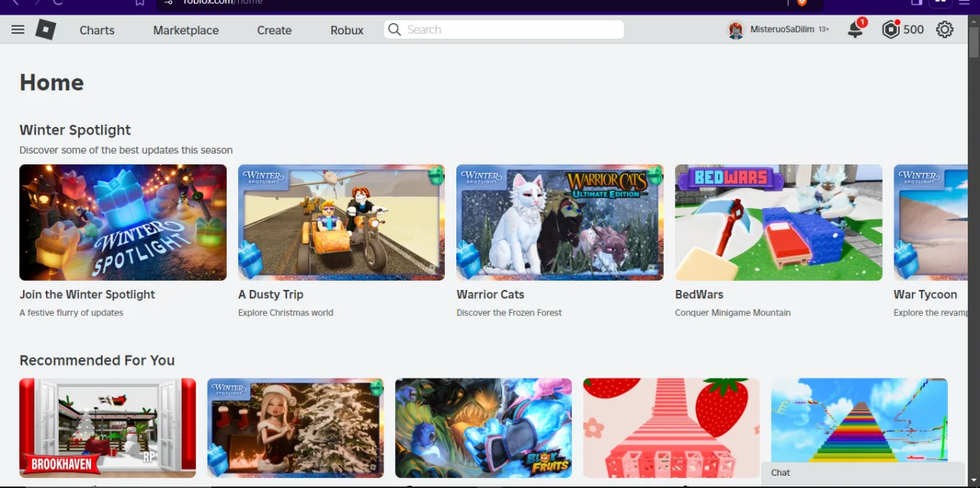Open the notifications bell
Viewport: 980px width, 488px height.
coord(855,29)
